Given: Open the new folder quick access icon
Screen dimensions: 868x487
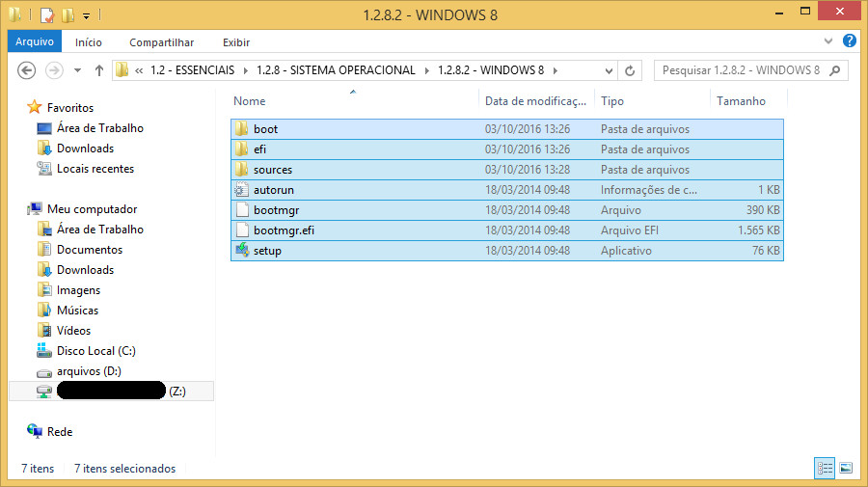Looking at the screenshot, I should tap(68, 14).
